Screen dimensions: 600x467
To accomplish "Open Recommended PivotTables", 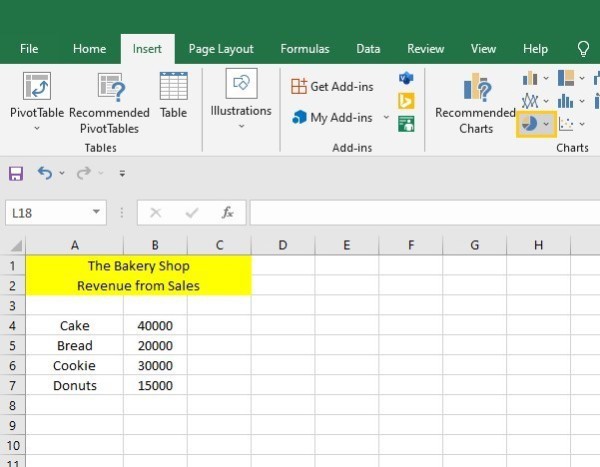I will (109, 103).
